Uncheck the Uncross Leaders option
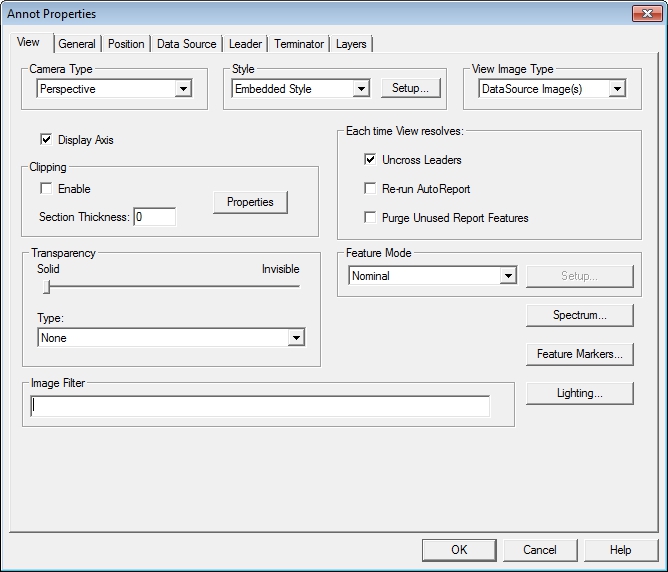This screenshot has height=572, width=668. 370,160
